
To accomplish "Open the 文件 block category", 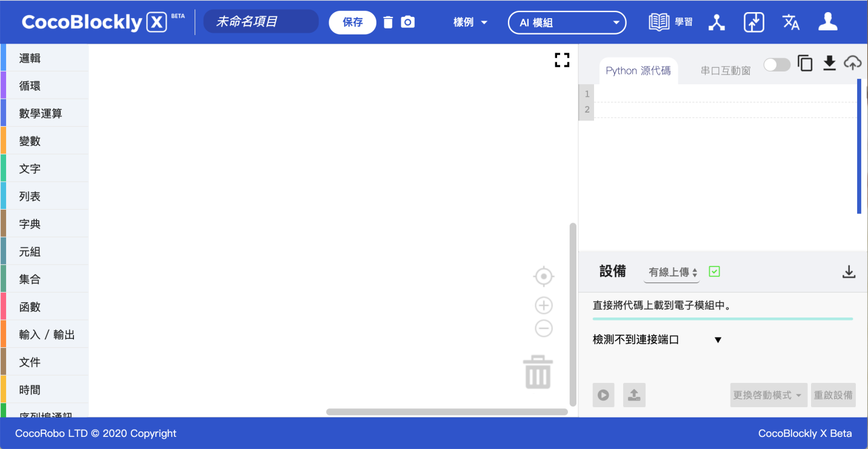I will [45, 362].
